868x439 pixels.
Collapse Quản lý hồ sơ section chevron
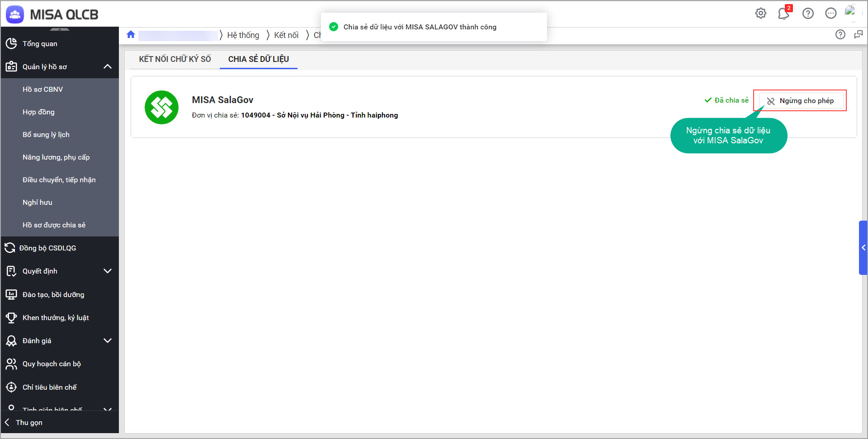tap(108, 66)
